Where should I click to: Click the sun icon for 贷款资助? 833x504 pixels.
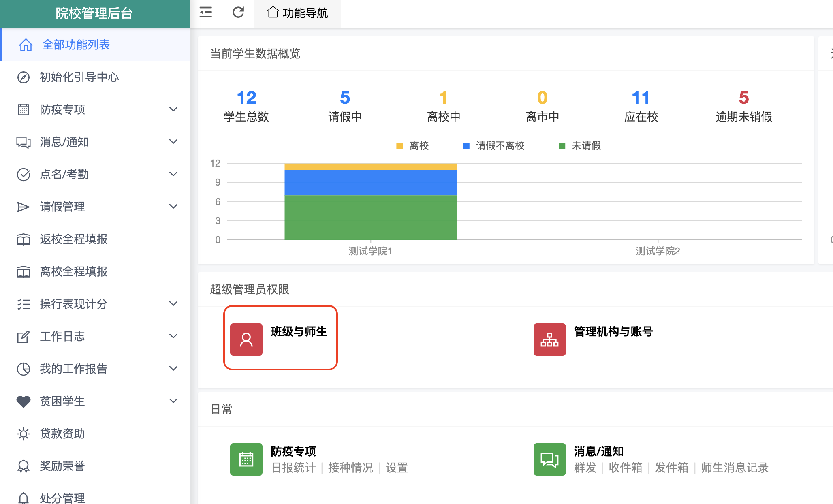point(23,434)
